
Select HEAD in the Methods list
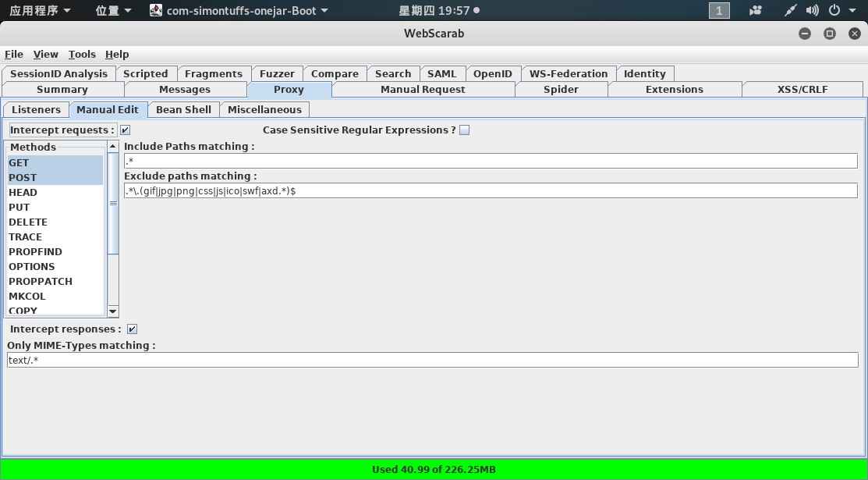(x=55, y=192)
